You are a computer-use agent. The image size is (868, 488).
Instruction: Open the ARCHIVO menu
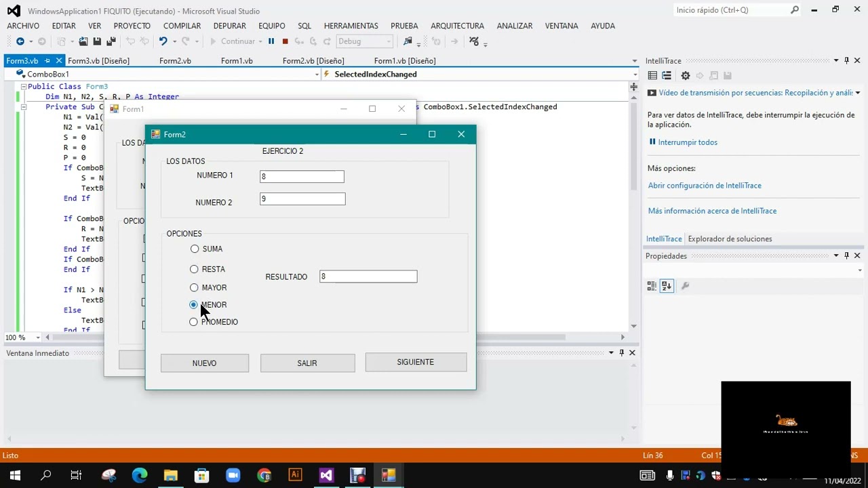click(23, 26)
